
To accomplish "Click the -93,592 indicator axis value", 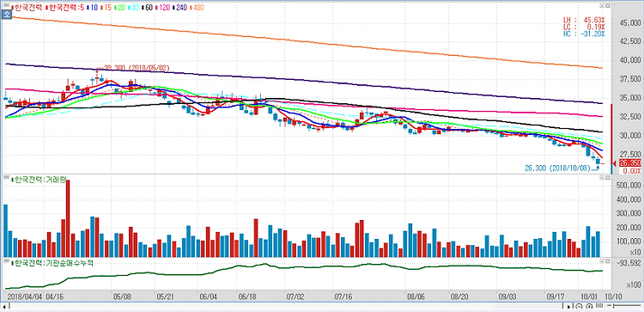I will (629, 264).
